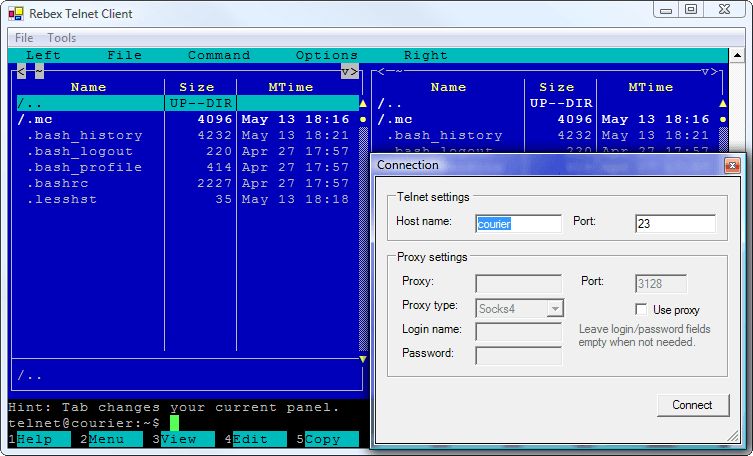
Task: Select .lesshst in the left panel
Action: [188, 199]
